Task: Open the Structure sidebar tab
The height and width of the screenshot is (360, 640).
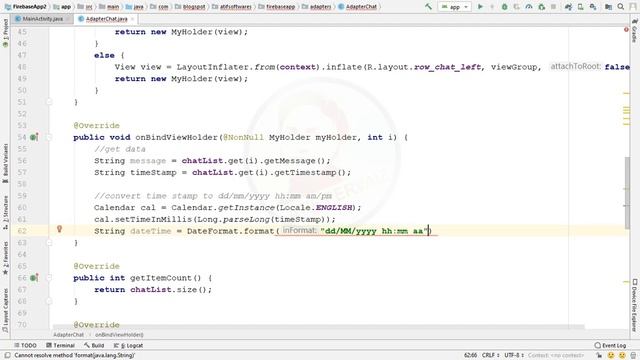Action: point(5,212)
